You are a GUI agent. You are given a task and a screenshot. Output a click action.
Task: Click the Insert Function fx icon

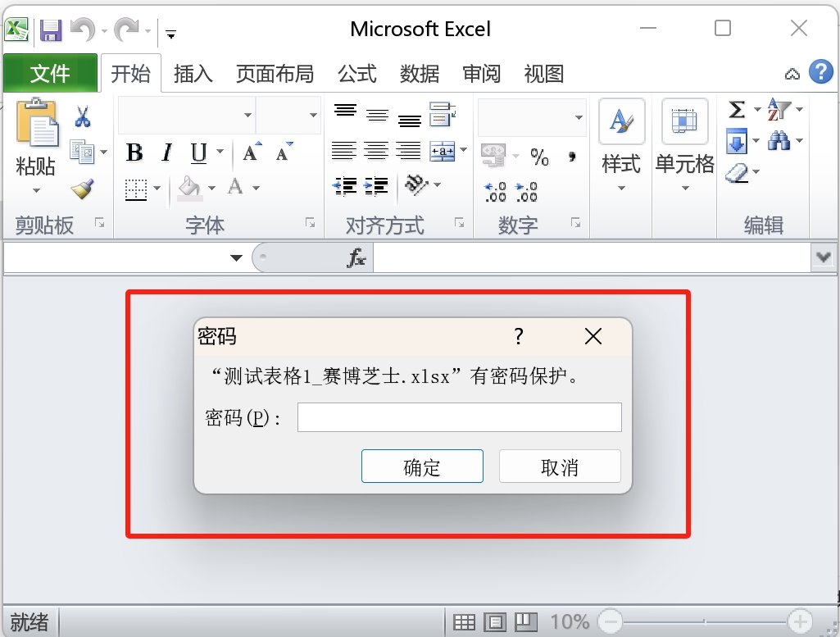pyautogui.click(x=356, y=257)
